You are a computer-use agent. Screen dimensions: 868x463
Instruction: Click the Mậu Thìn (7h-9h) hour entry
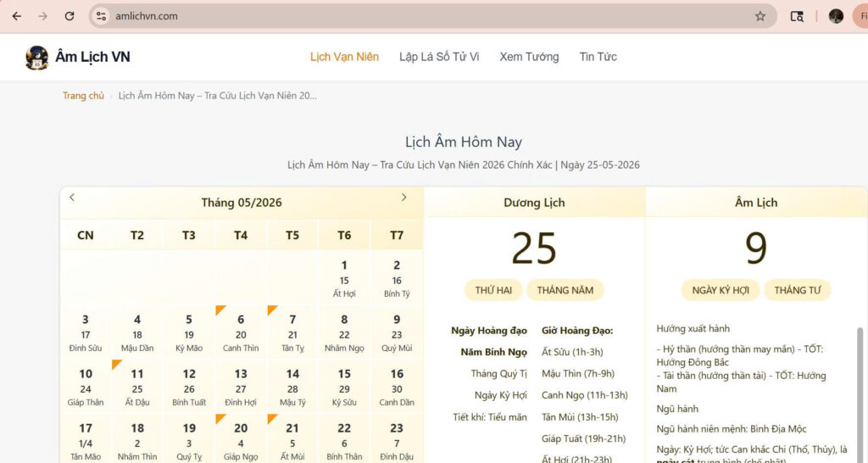578,373
